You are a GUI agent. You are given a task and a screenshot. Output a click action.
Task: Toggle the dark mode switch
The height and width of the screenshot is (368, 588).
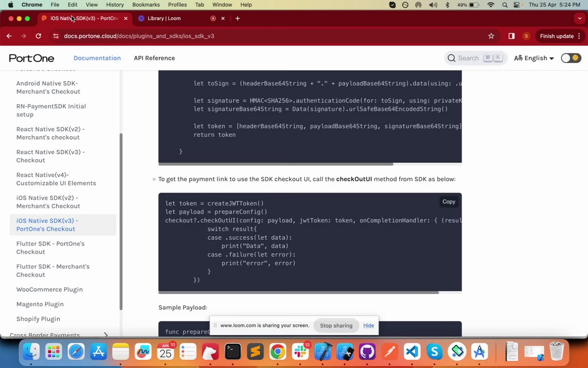click(x=571, y=58)
